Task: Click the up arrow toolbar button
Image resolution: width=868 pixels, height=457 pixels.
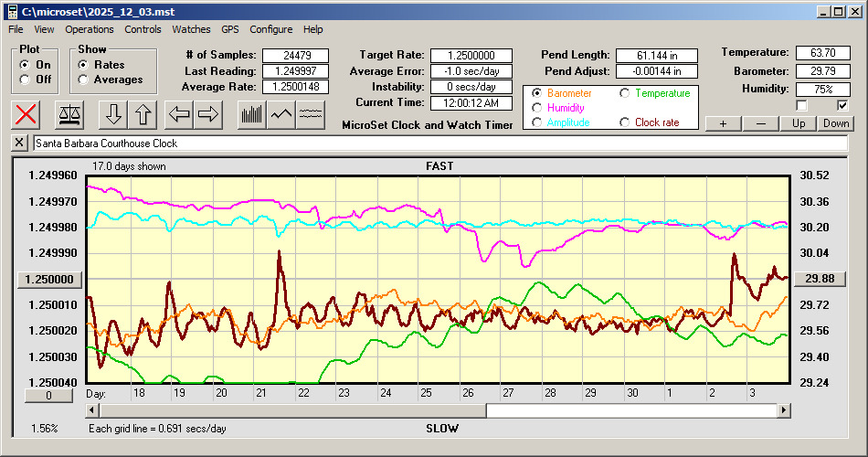Action: coord(143,114)
